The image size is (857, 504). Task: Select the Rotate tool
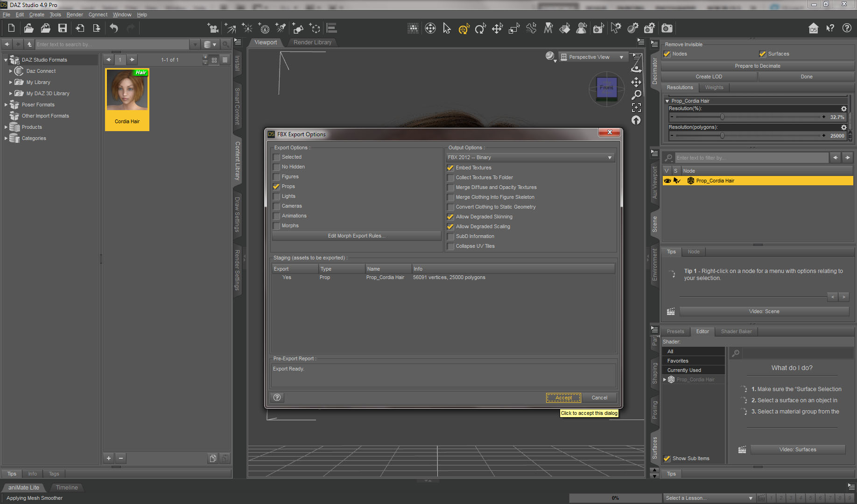pyautogui.click(x=480, y=28)
